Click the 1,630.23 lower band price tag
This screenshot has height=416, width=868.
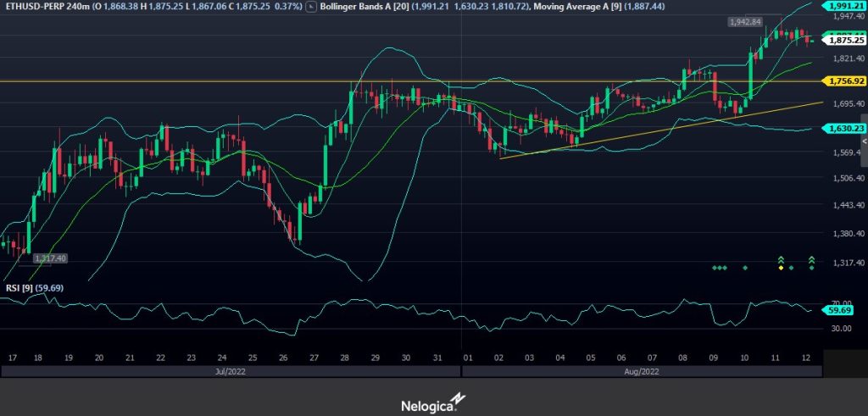coord(846,128)
